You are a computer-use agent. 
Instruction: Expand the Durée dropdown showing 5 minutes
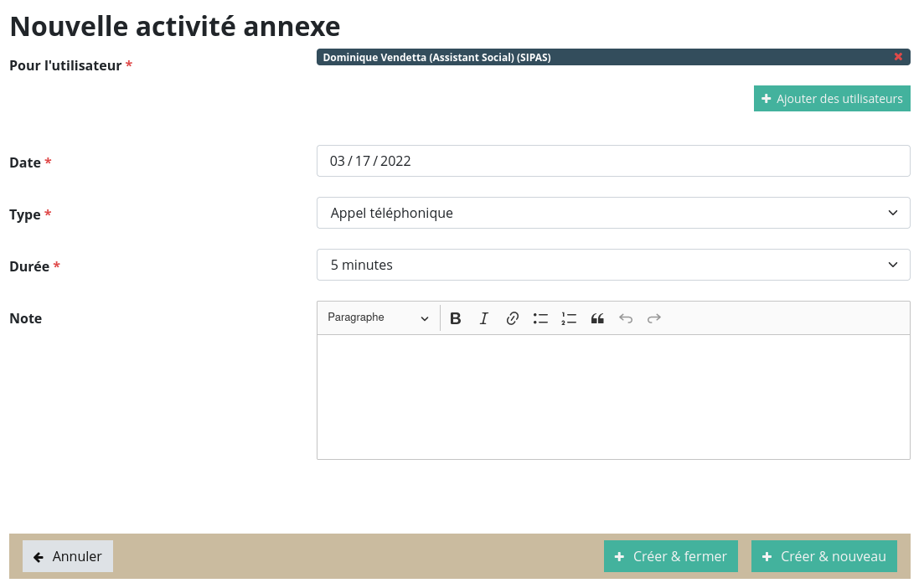(x=612, y=265)
